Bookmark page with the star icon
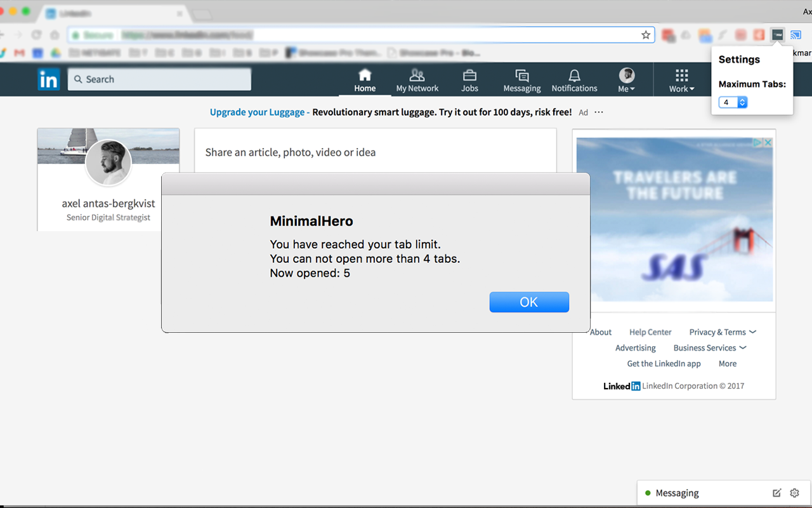Viewport: 812px width, 508px height. [x=646, y=35]
